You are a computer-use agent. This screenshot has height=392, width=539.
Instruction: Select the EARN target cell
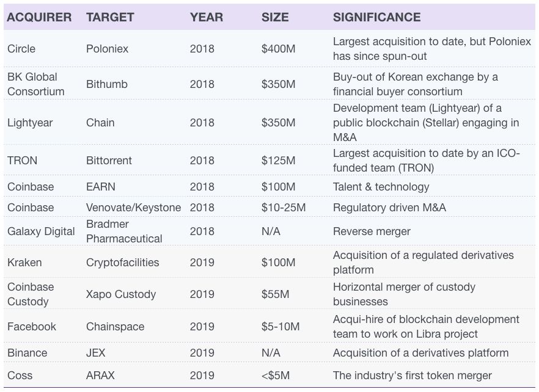pos(101,187)
